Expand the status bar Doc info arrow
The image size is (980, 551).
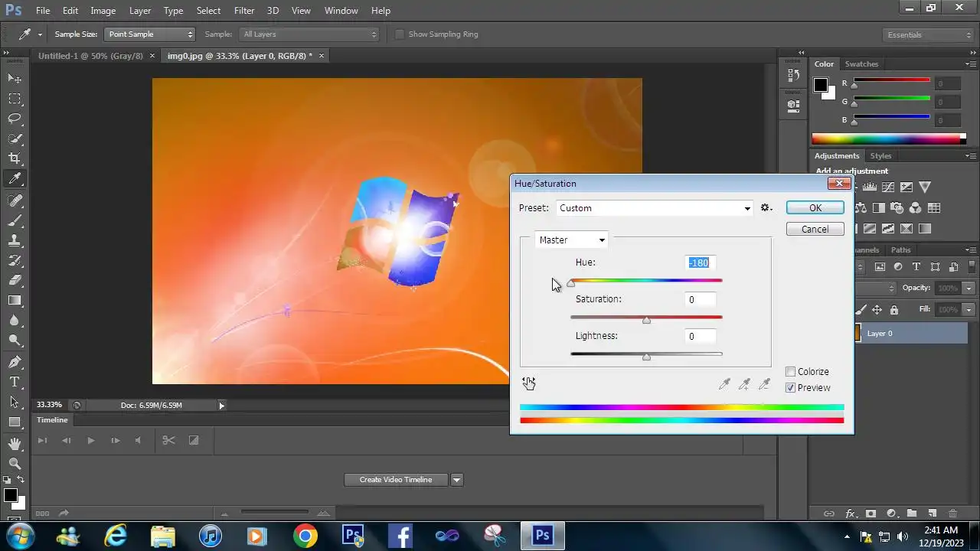(222, 406)
